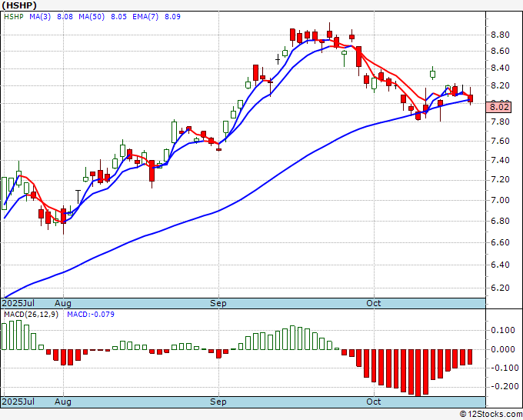
Task: Click the 8.80 price axis label
Action: (x=500, y=35)
